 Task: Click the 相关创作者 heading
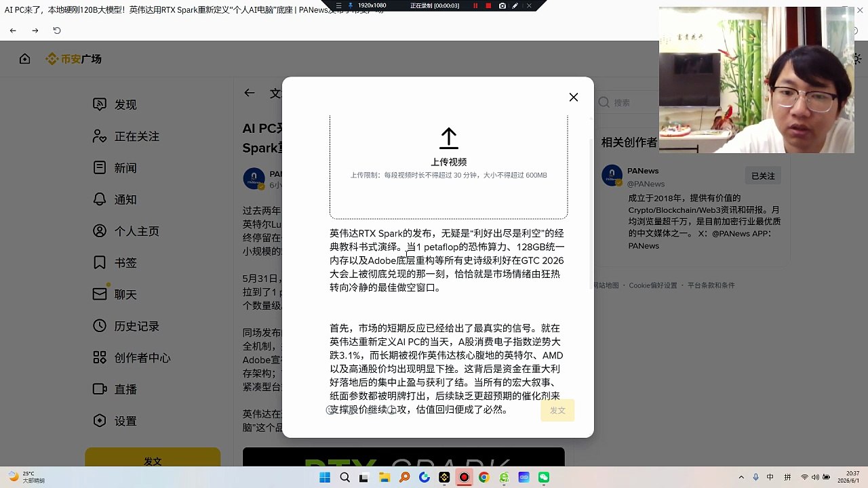pos(629,142)
